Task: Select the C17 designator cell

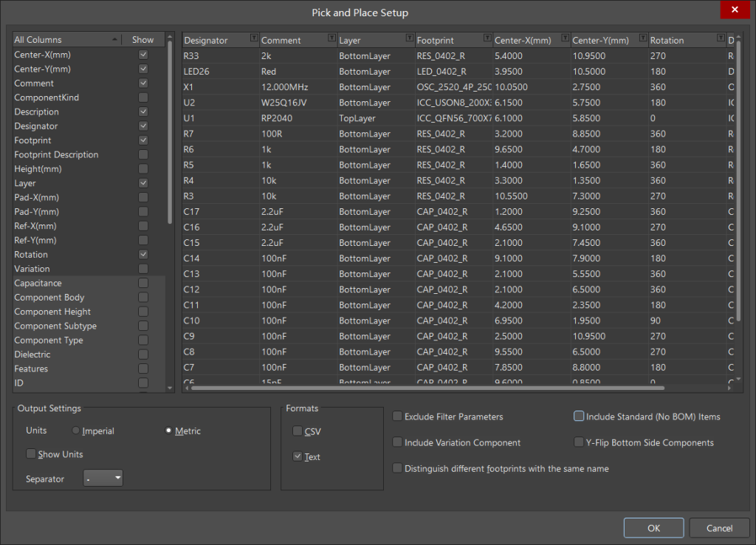Action: pyautogui.click(x=221, y=211)
